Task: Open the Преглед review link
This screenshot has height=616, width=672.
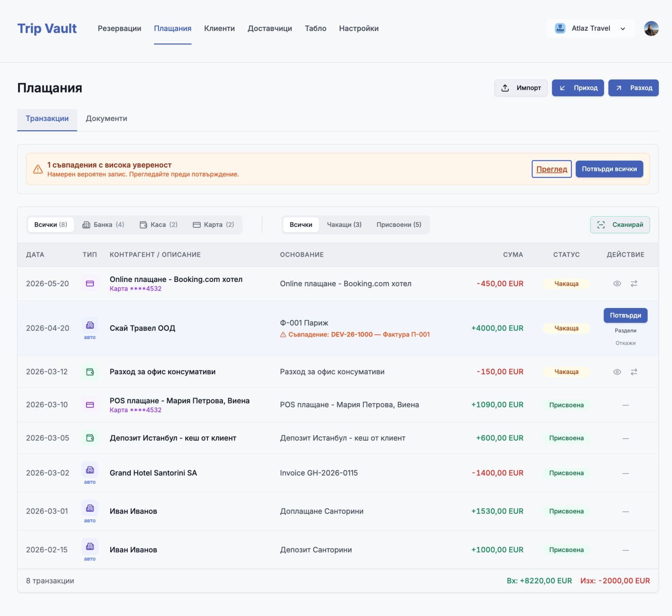Action: click(x=551, y=169)
